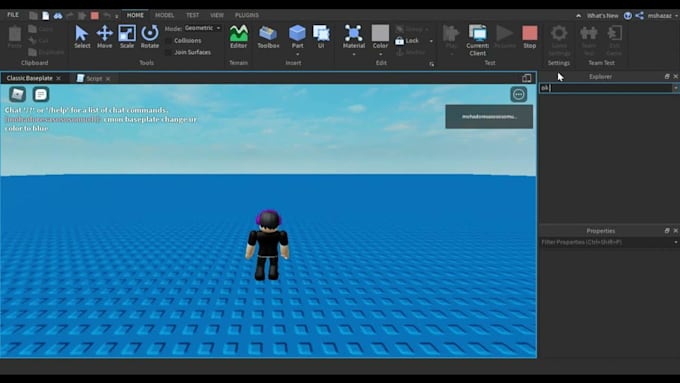Image resolution: width=680 pixels, height=383 pixels.
Task: Open the in-game Roblox menu icon
Action: click(x=17, y=94)
